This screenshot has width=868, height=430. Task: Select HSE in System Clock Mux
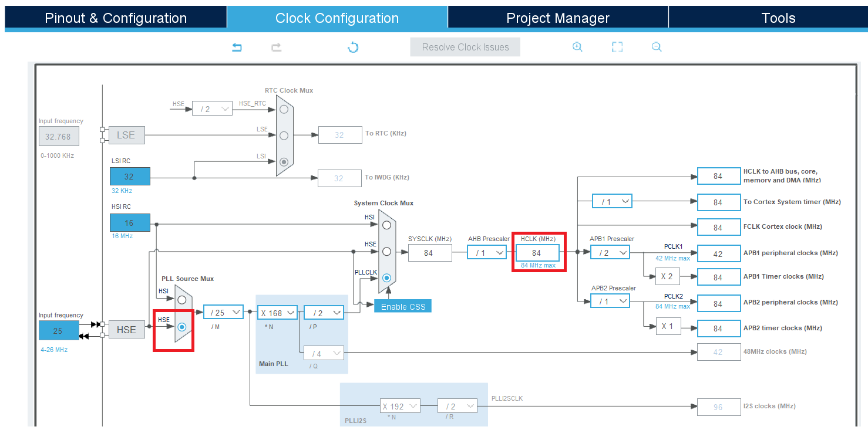point(386,252)
